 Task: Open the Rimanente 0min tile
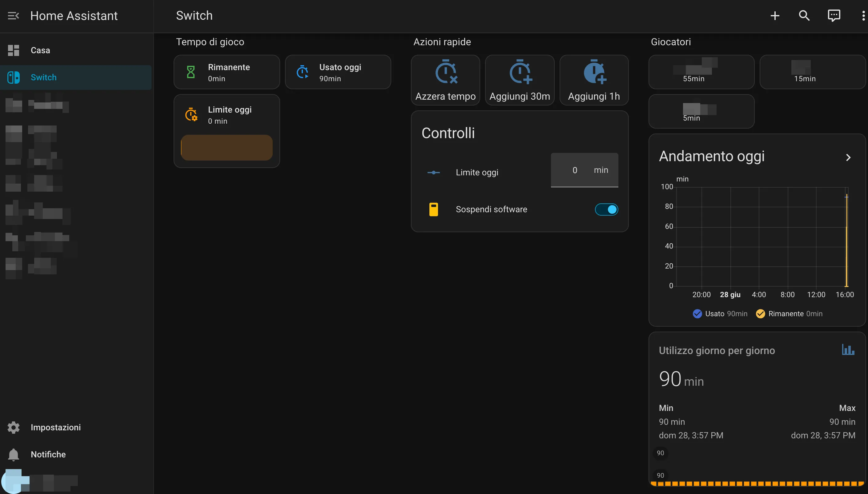coord(227,72)
